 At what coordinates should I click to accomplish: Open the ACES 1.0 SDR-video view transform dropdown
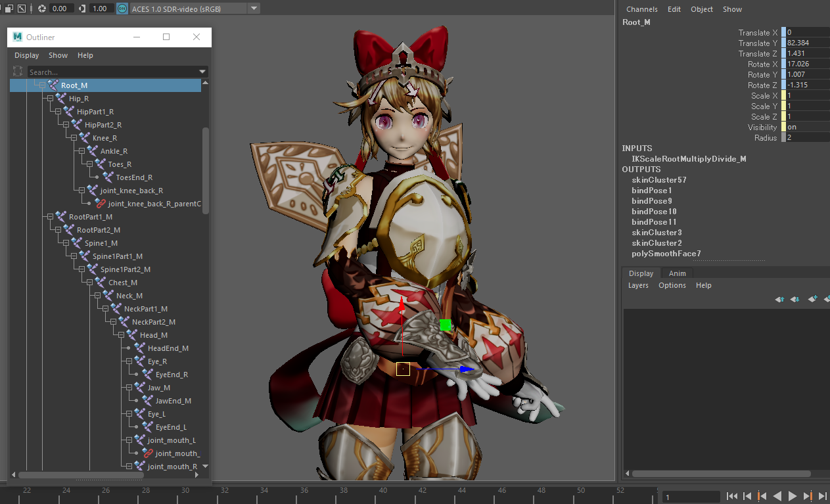[x=195, y=9]
